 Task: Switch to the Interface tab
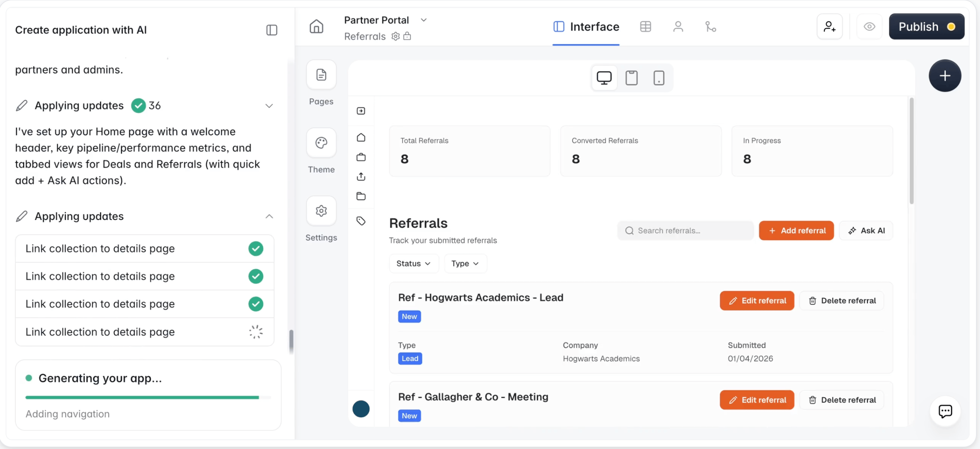[x=586, y=27]
